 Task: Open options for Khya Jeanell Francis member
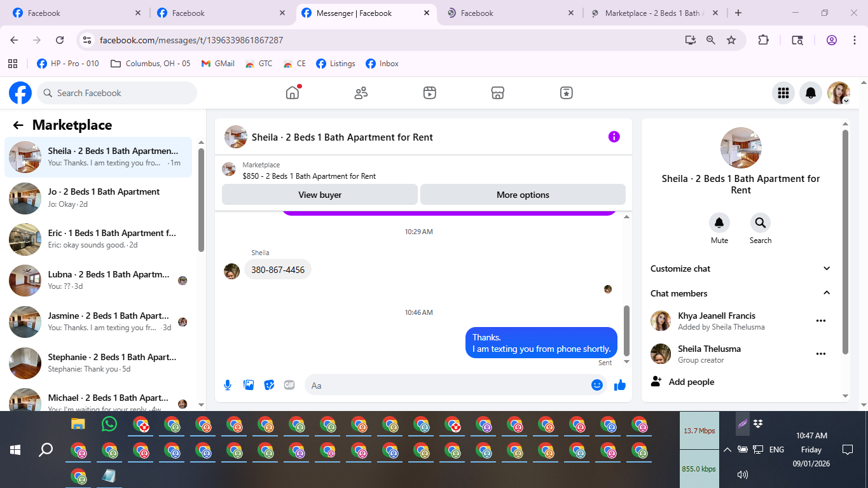point(821,321)
